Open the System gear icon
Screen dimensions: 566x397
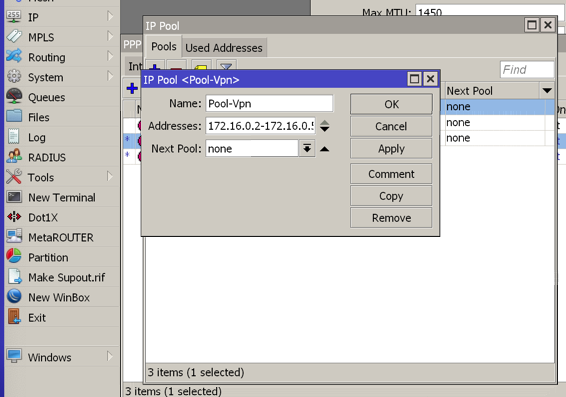[x=14, y=77]
